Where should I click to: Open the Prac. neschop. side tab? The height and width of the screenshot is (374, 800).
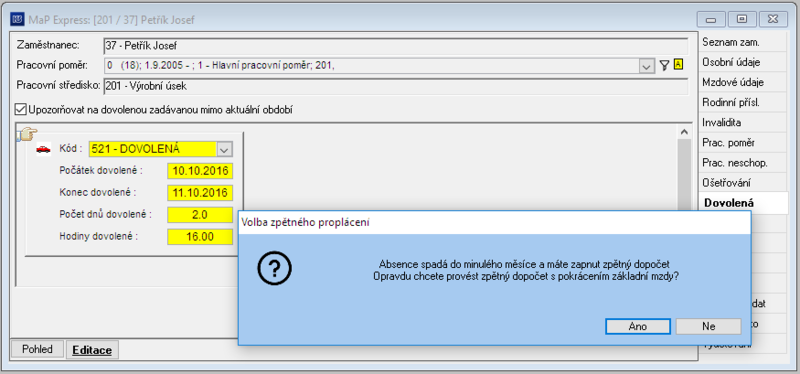[x=743, y=163]
